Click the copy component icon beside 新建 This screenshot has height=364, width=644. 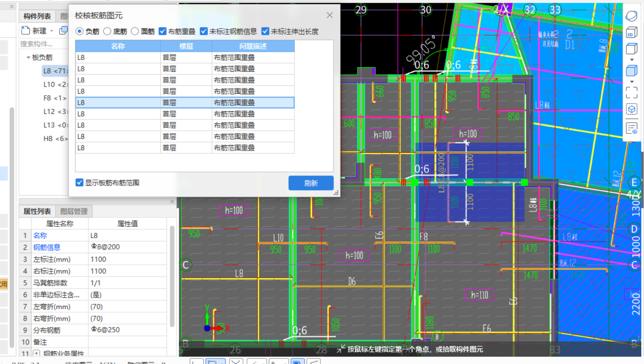(64, 30)
